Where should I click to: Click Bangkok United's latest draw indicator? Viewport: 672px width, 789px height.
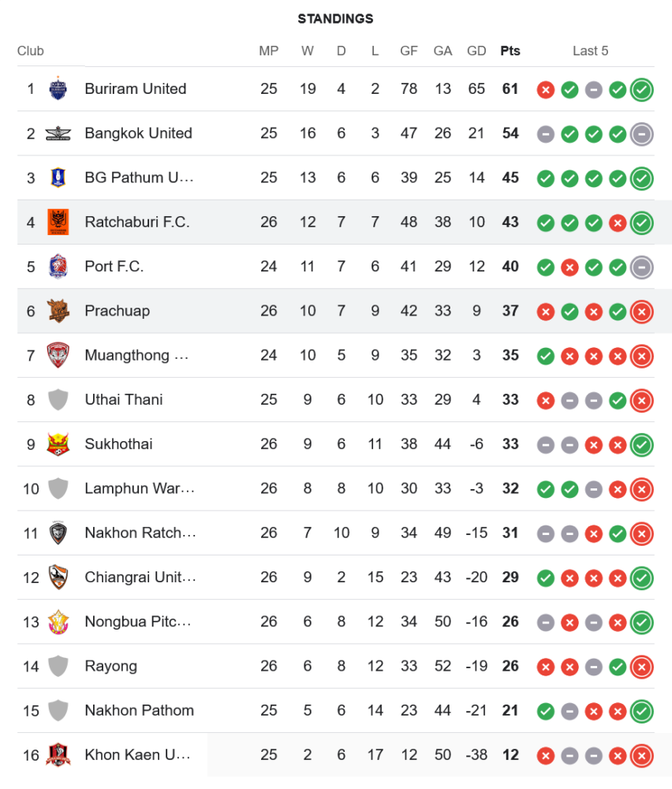point(642,134)
